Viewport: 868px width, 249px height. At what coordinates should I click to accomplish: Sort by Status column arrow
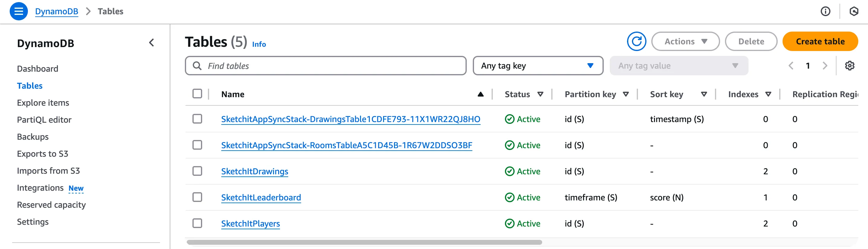tap(540, 94)
